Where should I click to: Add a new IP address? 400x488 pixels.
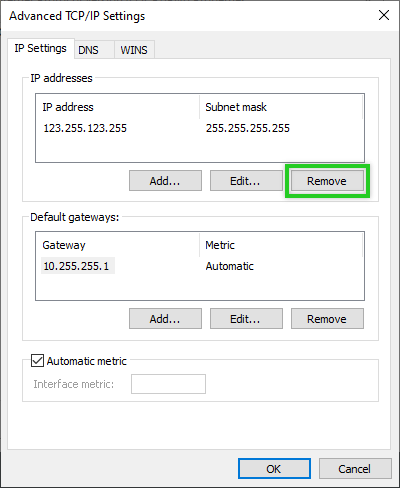(165, 181)
